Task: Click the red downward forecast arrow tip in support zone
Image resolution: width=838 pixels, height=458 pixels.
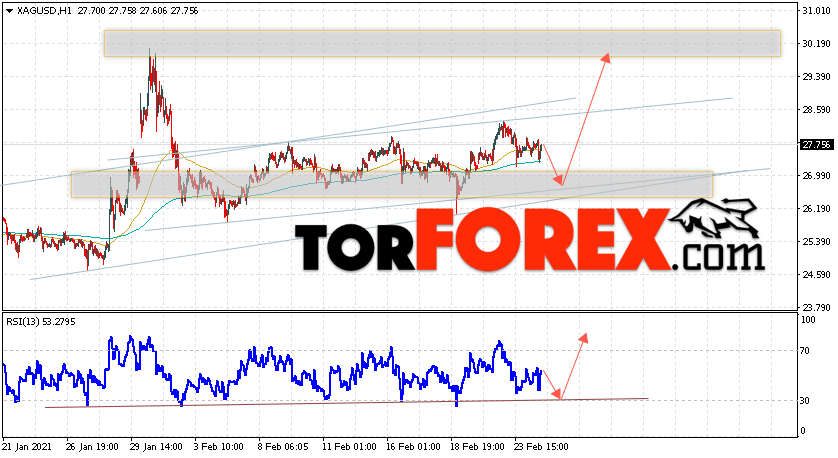Action: click(x=561, y=183)
